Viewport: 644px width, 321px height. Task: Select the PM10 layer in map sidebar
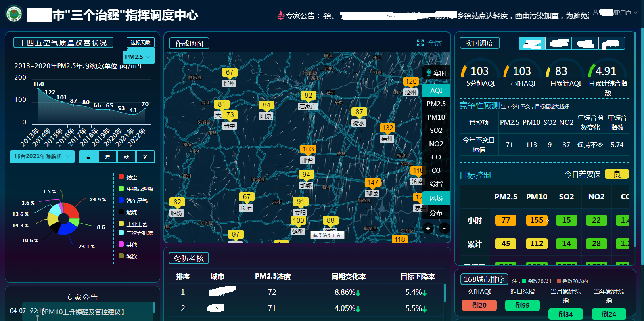tap(436, 117)
